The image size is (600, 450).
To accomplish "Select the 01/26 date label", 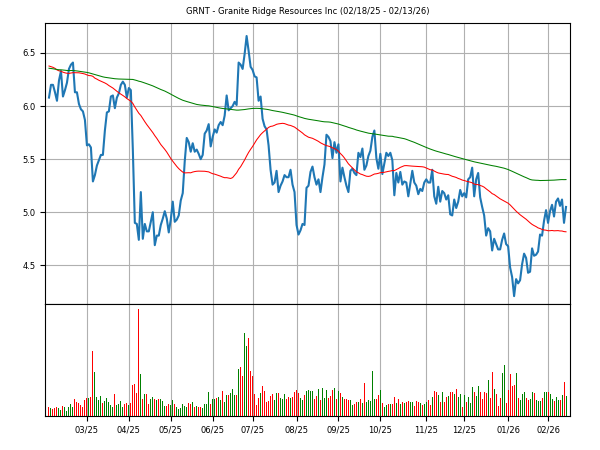I will pyautogui.click(x=508, y=429).
